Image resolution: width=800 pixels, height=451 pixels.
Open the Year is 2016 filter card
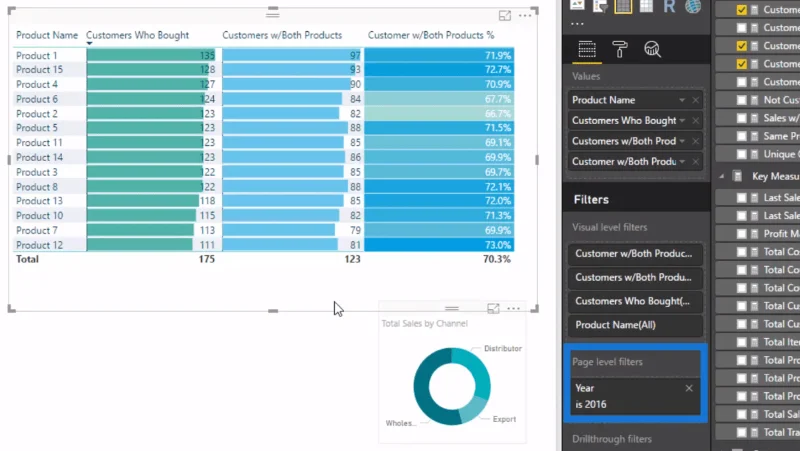pyautogui.click(x=635, y=396)
